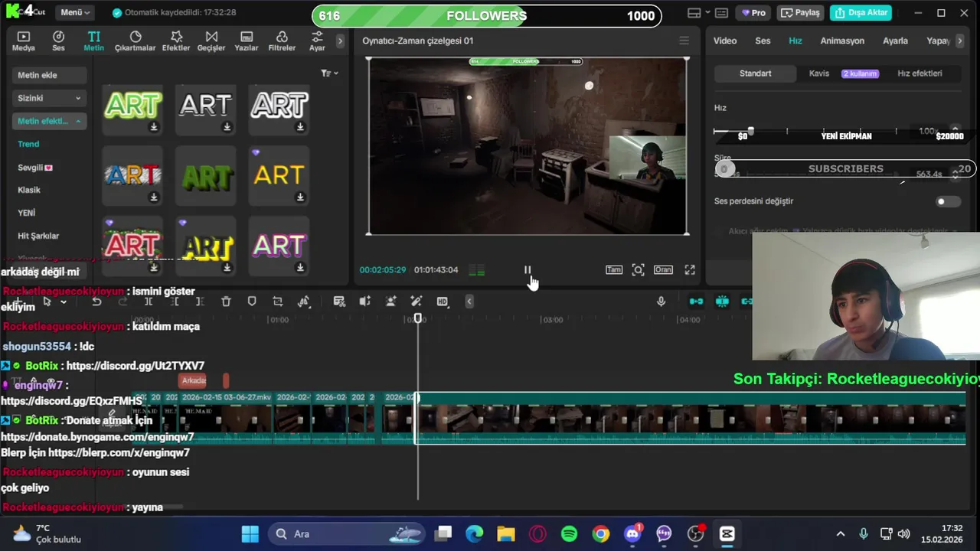Image resolution: width=980 pixels, height=551 pixels.
Task: Open the Ayar adjustment tab
Action: pyautogui.click(x=317, y=41)
